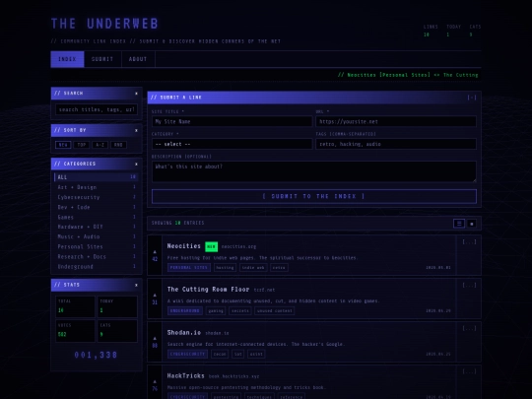This screenshot has height=399, width=532.
Task: Expand the Shodan.io entry options
Action: (469, 328)
